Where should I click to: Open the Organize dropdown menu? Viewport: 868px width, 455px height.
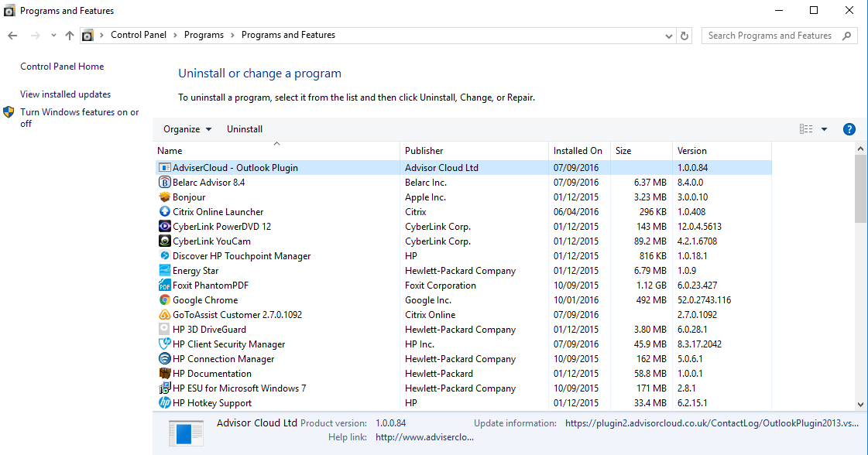pos(187,129)
